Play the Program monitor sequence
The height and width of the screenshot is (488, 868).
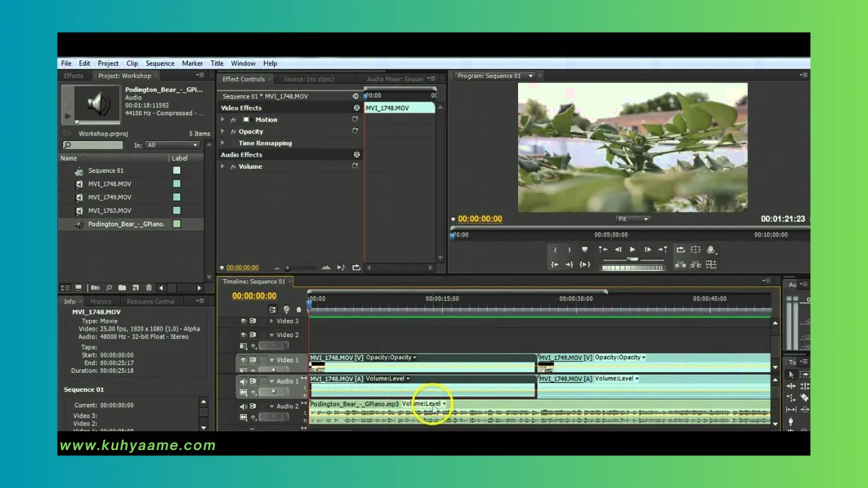[633, 249]
